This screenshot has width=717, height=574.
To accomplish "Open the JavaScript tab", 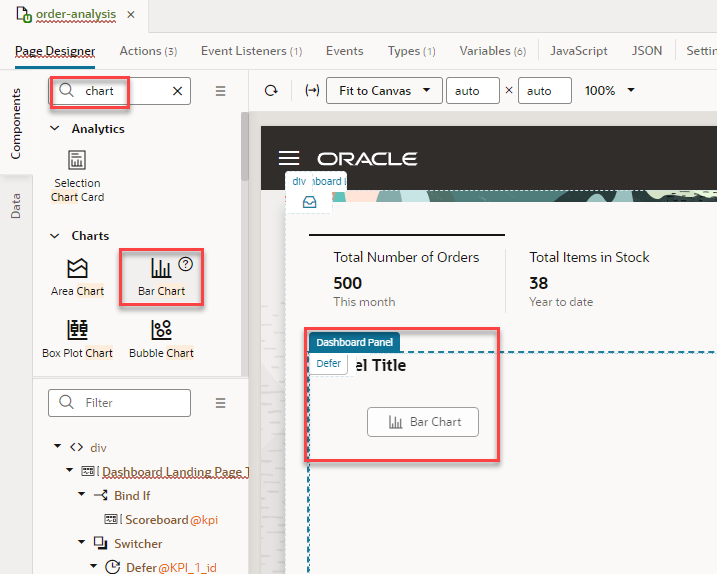I will point(578,51).
